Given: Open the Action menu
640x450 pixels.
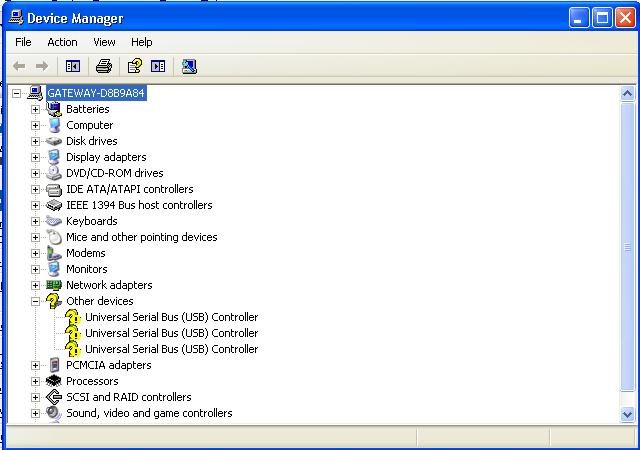Looking at the screenshot, I should (62, 42).
